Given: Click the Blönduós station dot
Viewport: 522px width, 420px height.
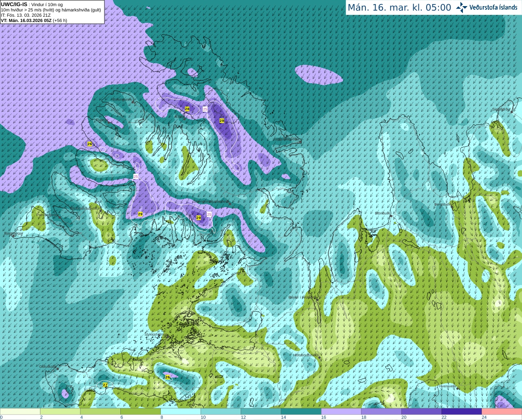Looking at the screenshot, I should (391, 216).
